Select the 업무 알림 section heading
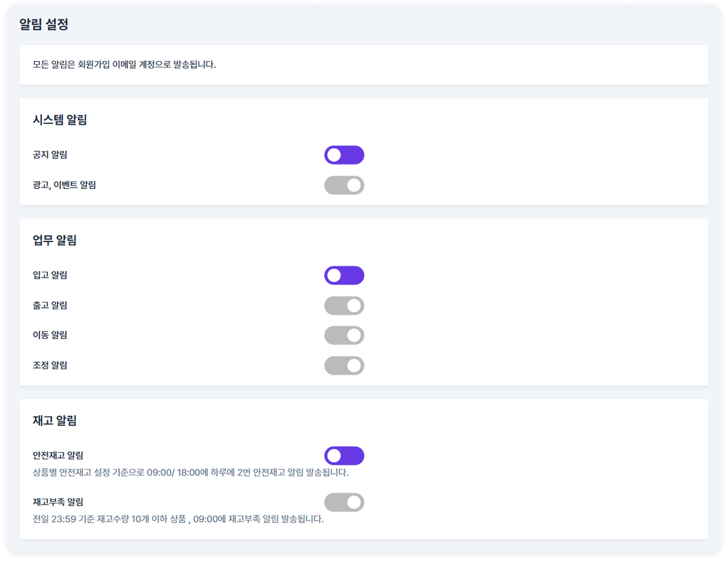The image size is (728, 561). [x=54, y=240]
